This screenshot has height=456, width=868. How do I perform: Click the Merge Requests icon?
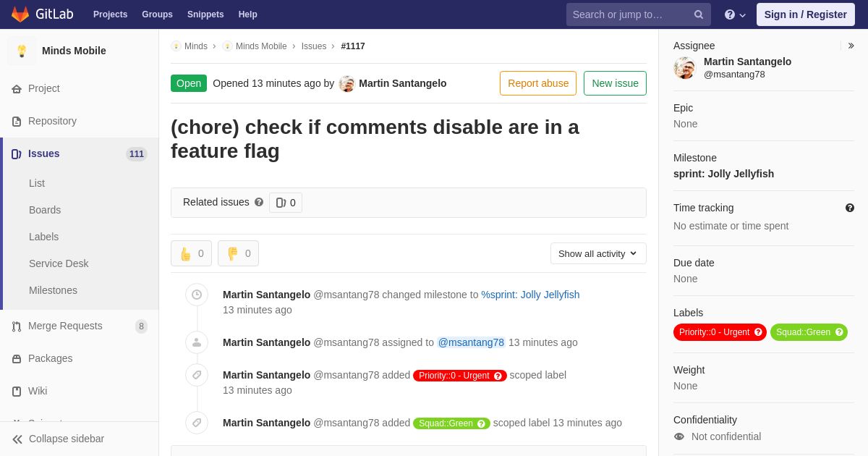point(17,326)
